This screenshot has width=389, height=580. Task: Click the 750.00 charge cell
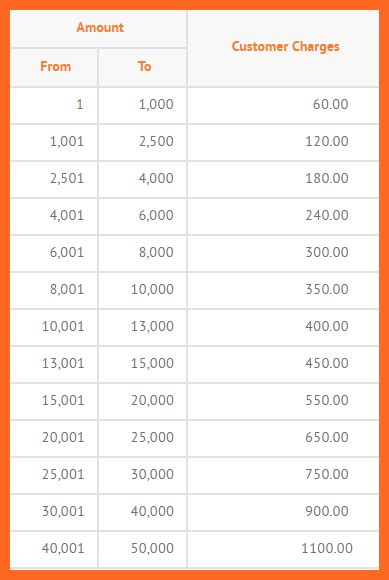(x=283, y=475)
